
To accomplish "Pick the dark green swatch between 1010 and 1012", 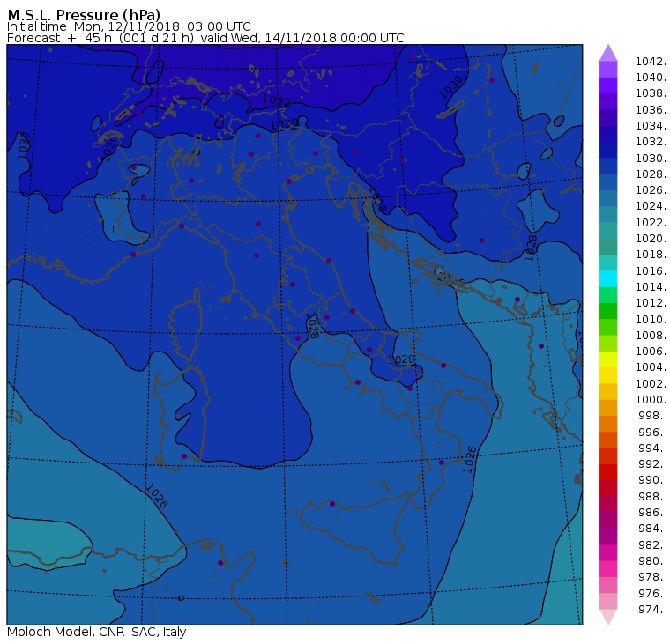I will coord(608,311).
